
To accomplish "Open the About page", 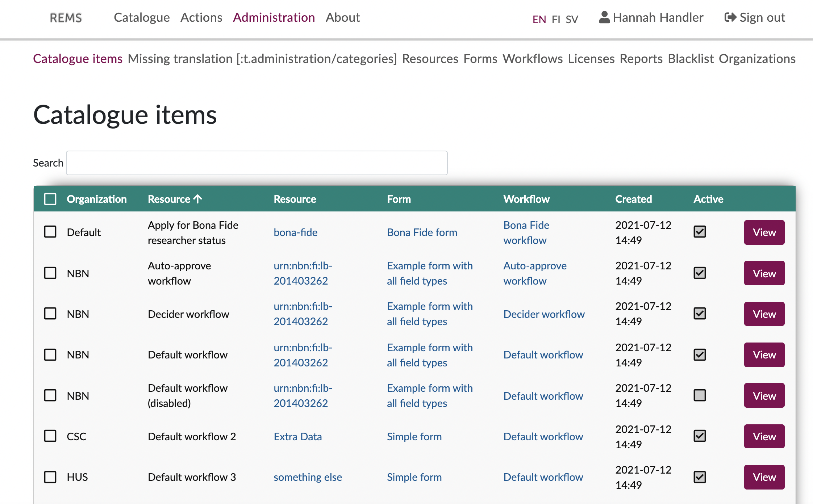I will point(343,17).
